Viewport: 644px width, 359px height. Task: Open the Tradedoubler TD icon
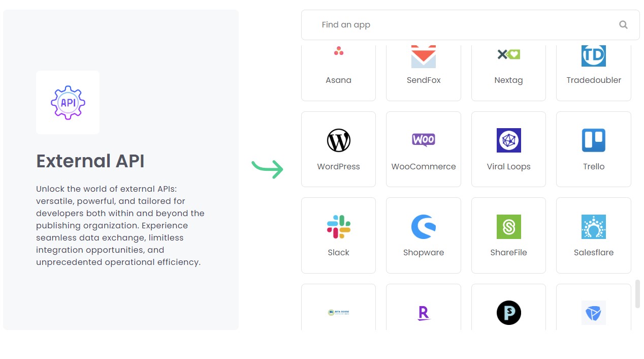pos(594,56)
